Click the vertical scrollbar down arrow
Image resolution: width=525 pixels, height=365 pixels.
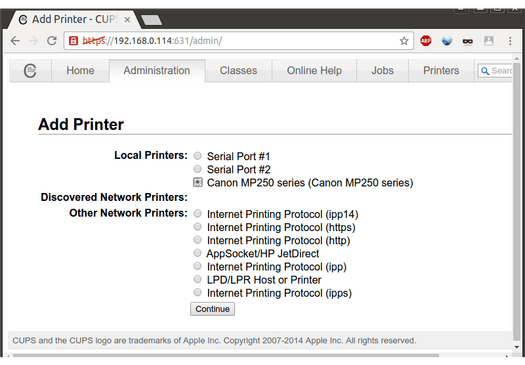point(517,347)
